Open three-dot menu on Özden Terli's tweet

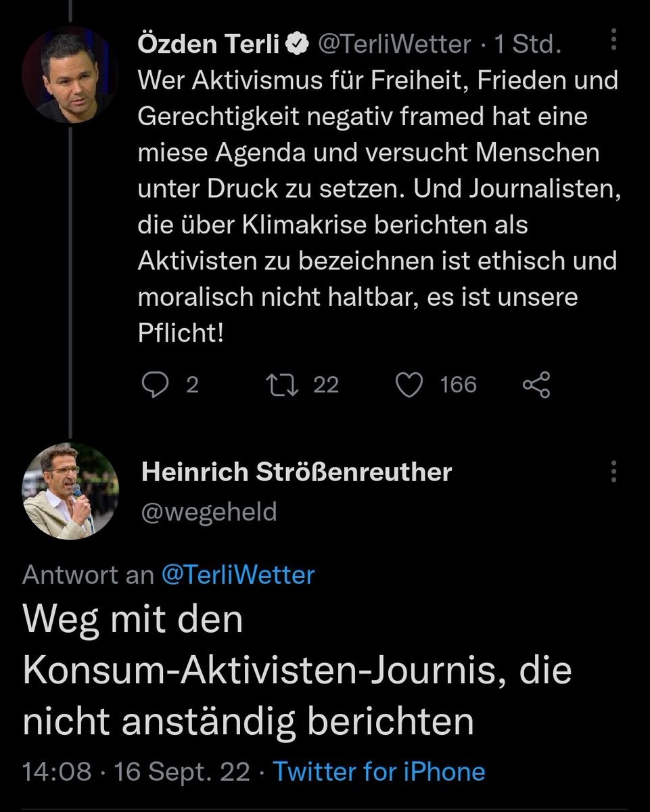click(613, 40)
